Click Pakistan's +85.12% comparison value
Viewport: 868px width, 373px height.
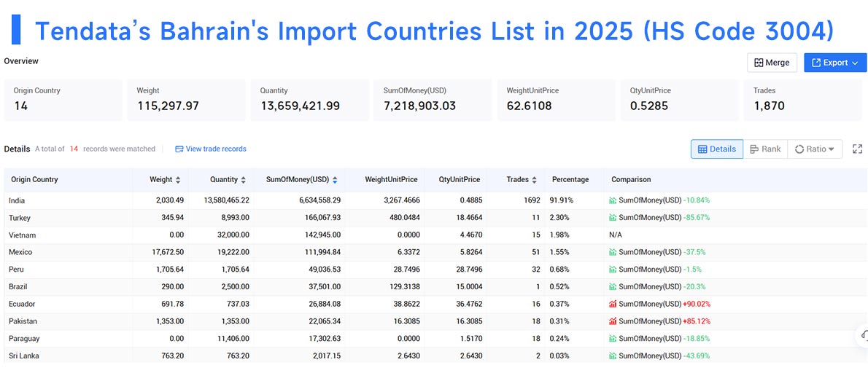pyautogui.click(x=697, y=321)
